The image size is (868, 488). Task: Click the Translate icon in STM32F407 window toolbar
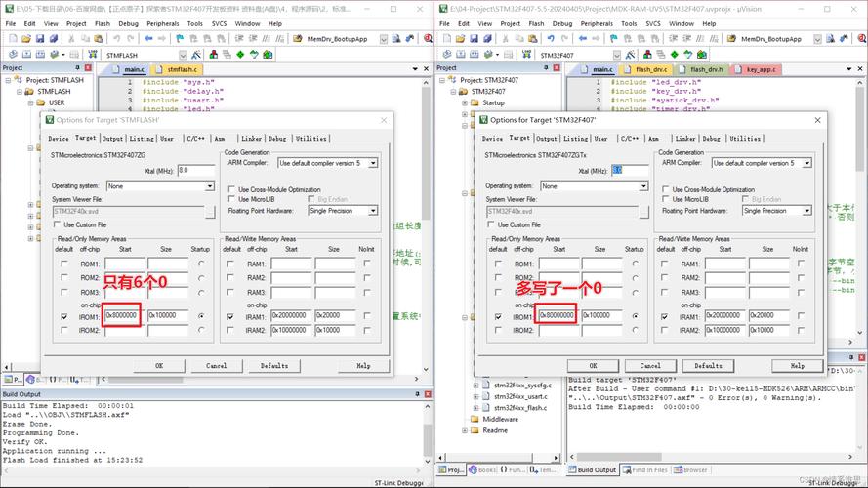click(446, 55)
